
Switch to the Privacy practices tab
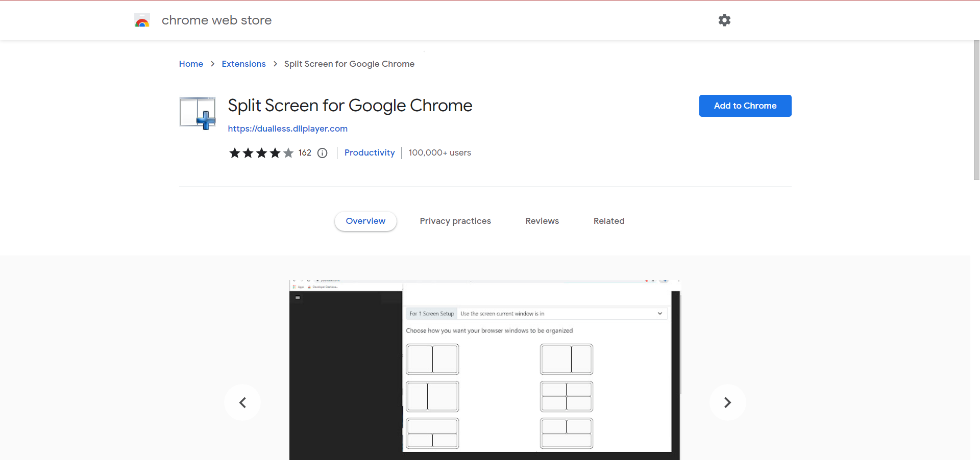coord(455,221)
